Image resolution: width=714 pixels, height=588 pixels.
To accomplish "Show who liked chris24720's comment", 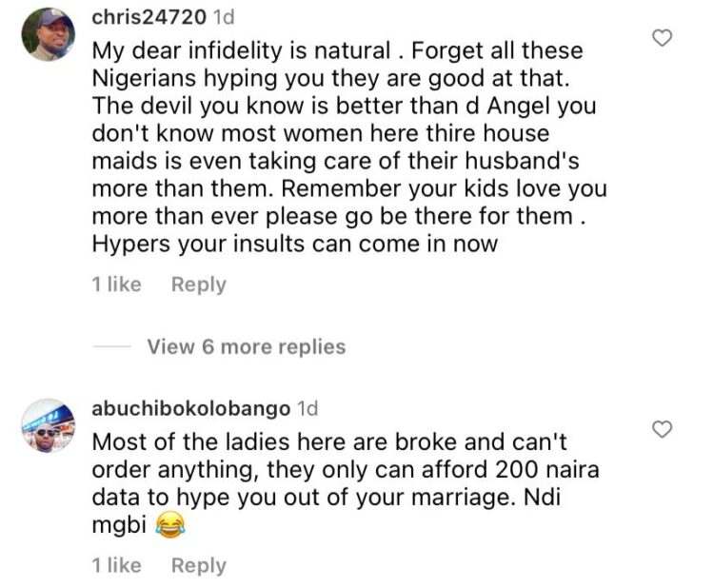I will [117, 284].
